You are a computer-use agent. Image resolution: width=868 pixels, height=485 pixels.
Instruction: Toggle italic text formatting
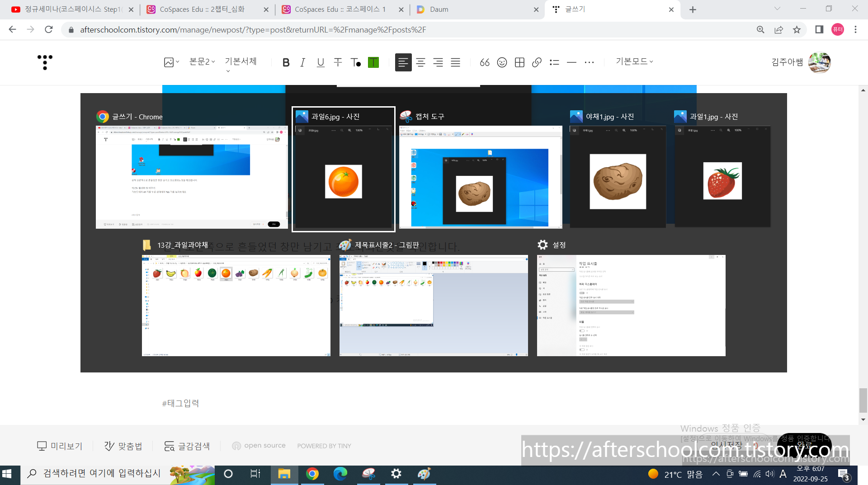[303, 62]
